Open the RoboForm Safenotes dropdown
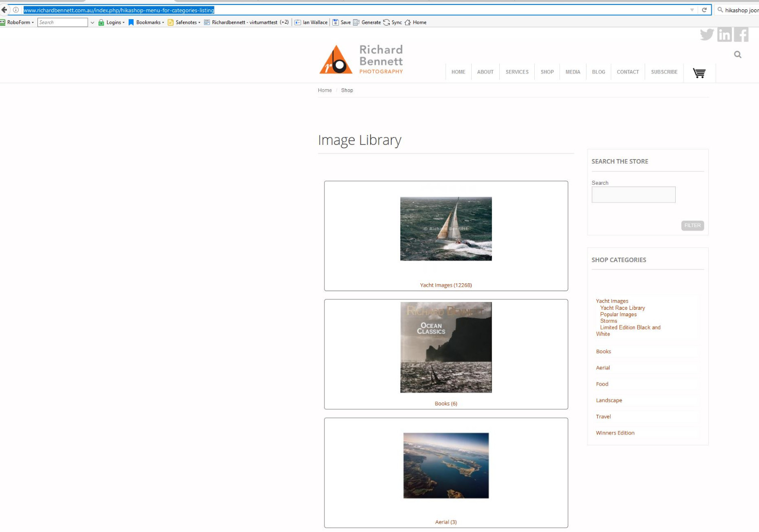Viewport: 759px width, 532px height. coord(184,22)
